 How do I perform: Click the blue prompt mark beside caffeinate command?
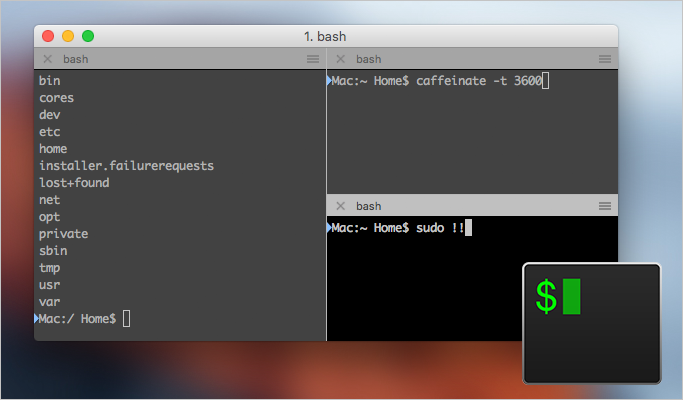329,81
